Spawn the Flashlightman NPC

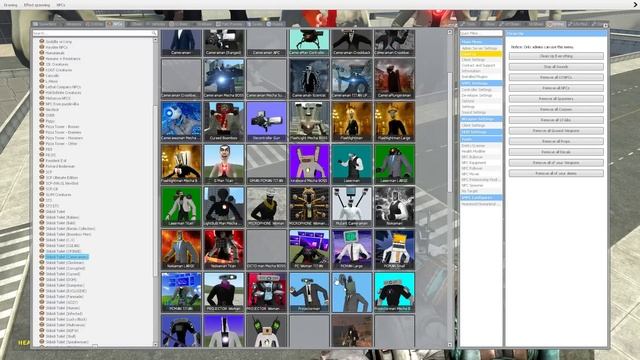coord(352,121)
